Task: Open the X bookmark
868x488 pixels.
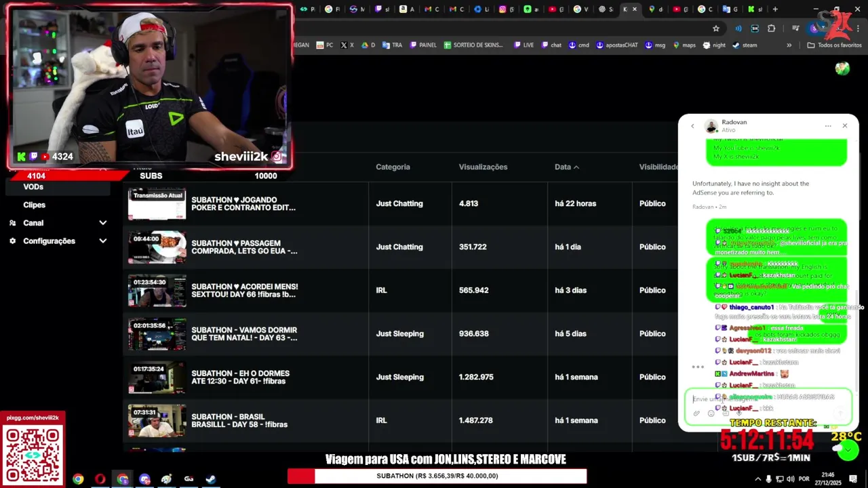Action: [x=347, y=45]
